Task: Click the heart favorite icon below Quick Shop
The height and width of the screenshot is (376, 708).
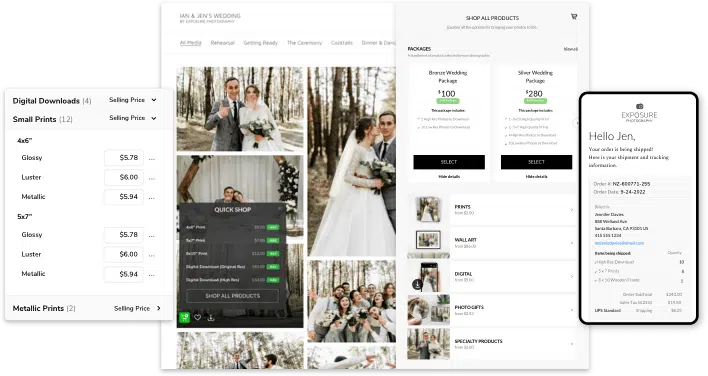Action: [198, 318]
